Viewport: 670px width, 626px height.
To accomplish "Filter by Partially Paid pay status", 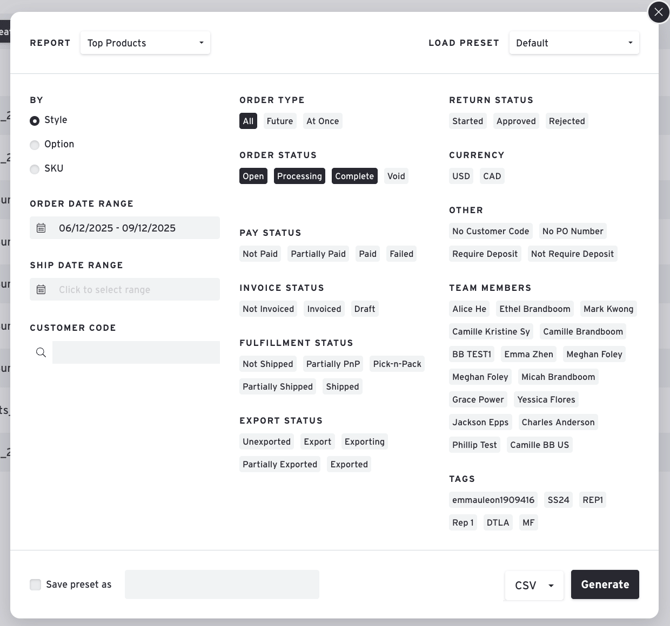I will (318, 254).
